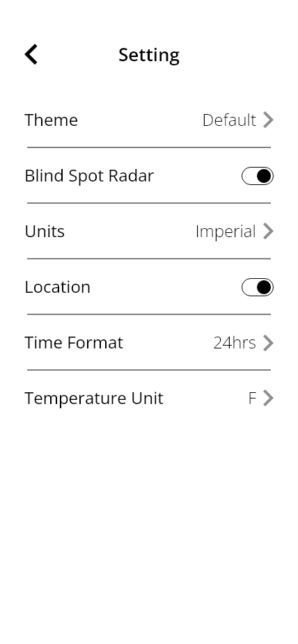Open the Units setting
The image size is (298, 644).
pyautogui.click(x=149, y=231)
